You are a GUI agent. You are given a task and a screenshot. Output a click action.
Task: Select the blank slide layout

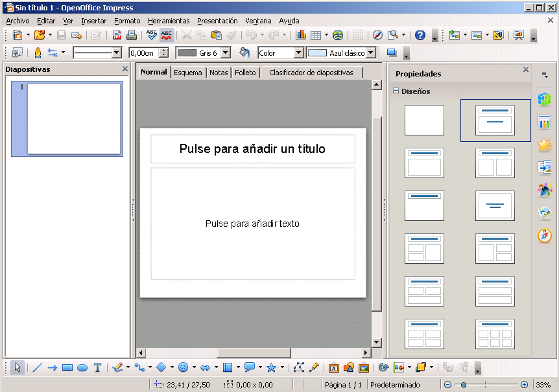click(x=424, y=120)
